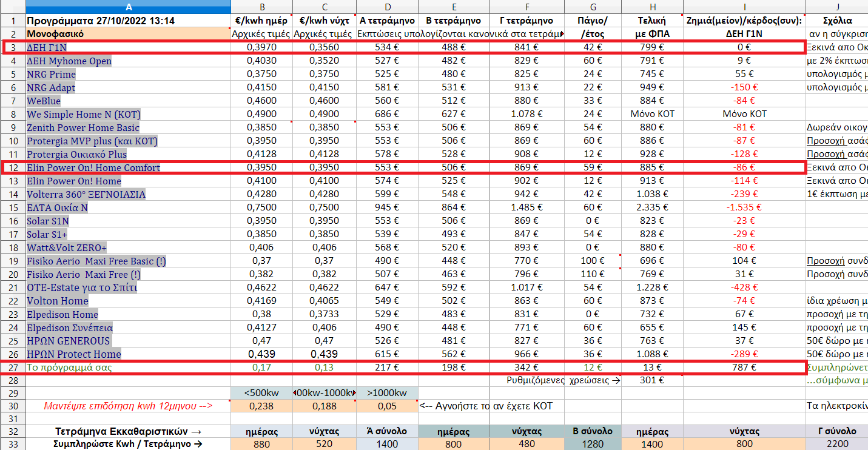This screenshot has height=450, width=868.
Task: Click the 'Solar S1+' cell
Action: tap(128, 234)
